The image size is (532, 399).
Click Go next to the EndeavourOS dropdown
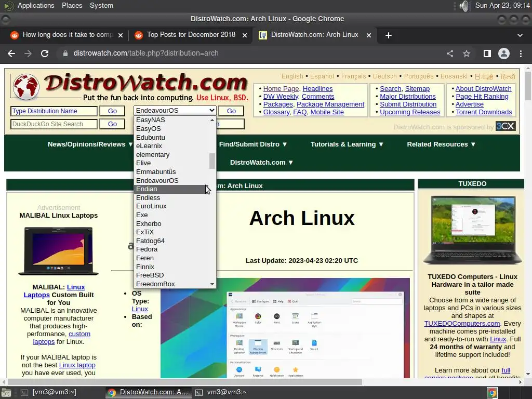coord(231,111)
